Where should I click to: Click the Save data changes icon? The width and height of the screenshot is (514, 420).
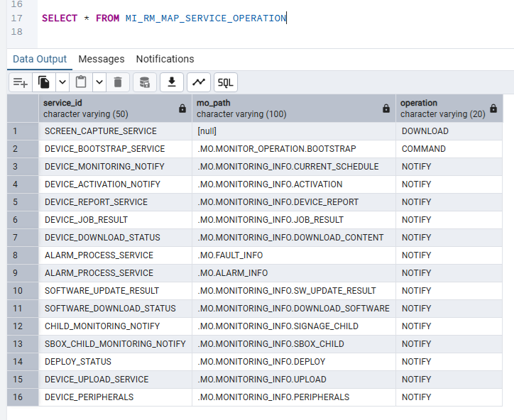tap(145, 82)
